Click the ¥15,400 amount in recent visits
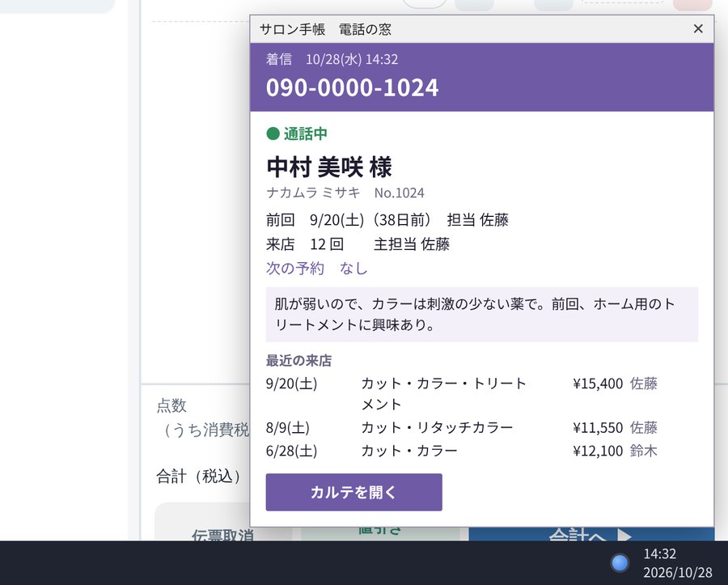728x585 pixels. 598,384
